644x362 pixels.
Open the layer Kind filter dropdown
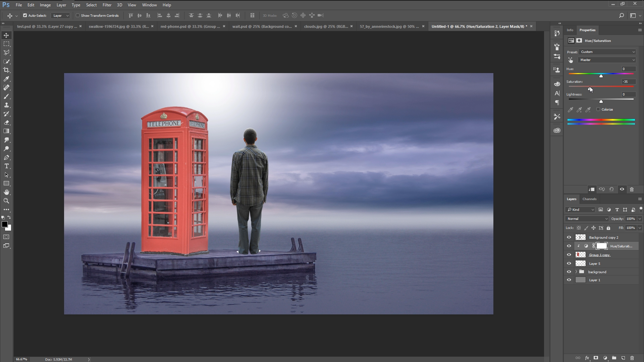[581, 210]
